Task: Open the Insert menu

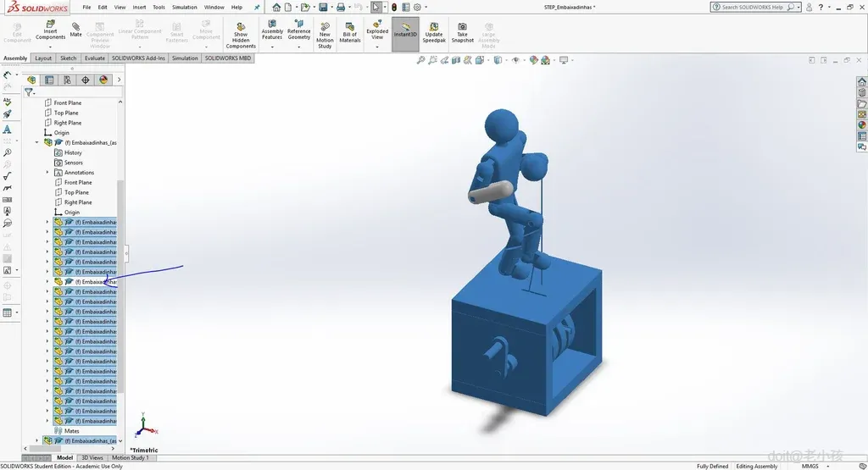Action: point(140,7)
